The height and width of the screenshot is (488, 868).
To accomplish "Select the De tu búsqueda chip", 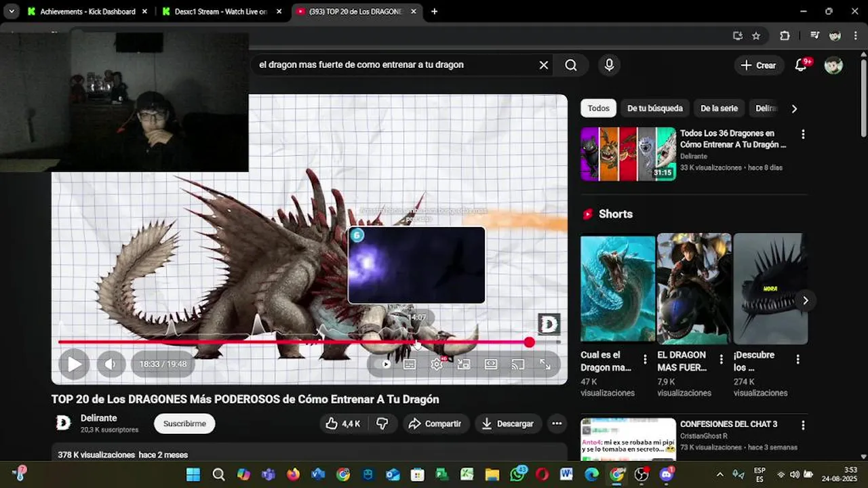I will 654,108.
